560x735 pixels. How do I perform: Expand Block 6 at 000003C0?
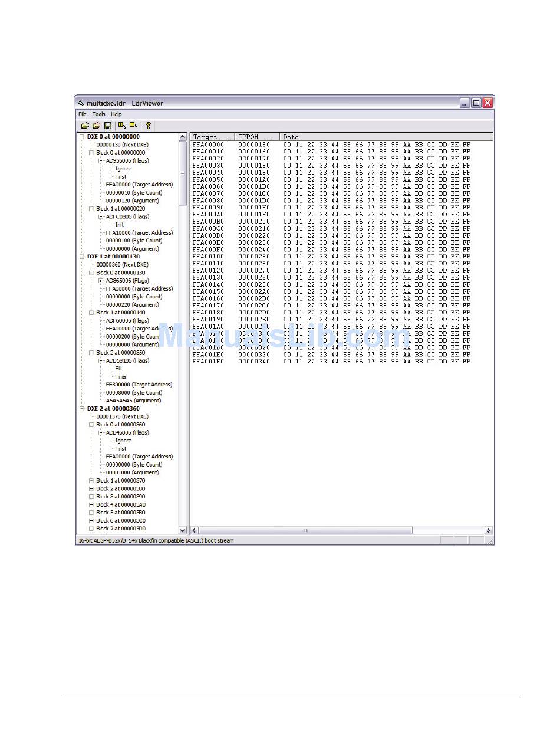(x=91, y=520)
